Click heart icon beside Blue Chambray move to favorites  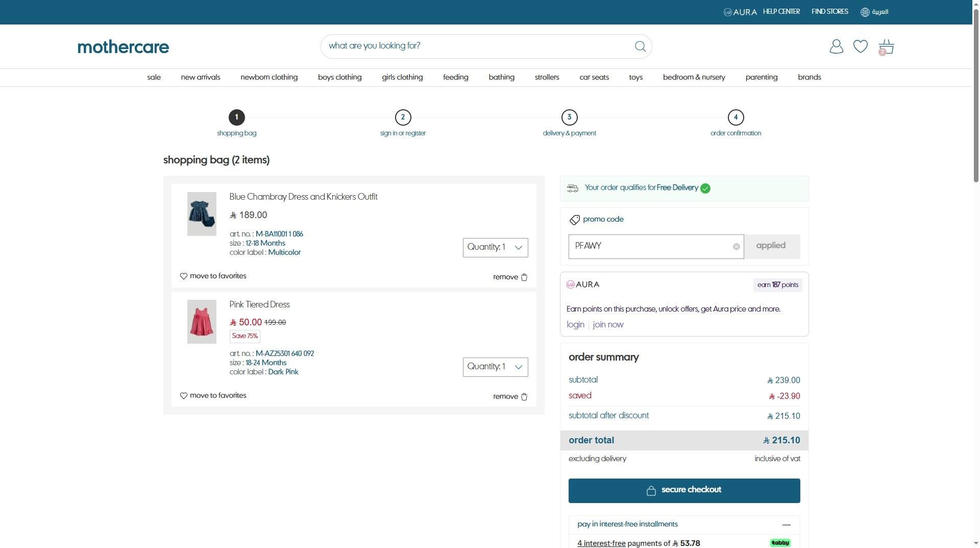click(184, 276)
